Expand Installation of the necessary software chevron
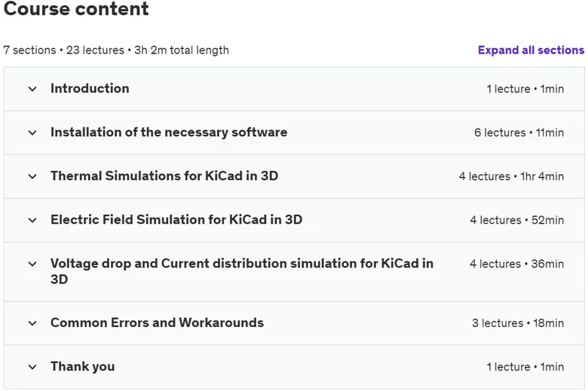 32,133
